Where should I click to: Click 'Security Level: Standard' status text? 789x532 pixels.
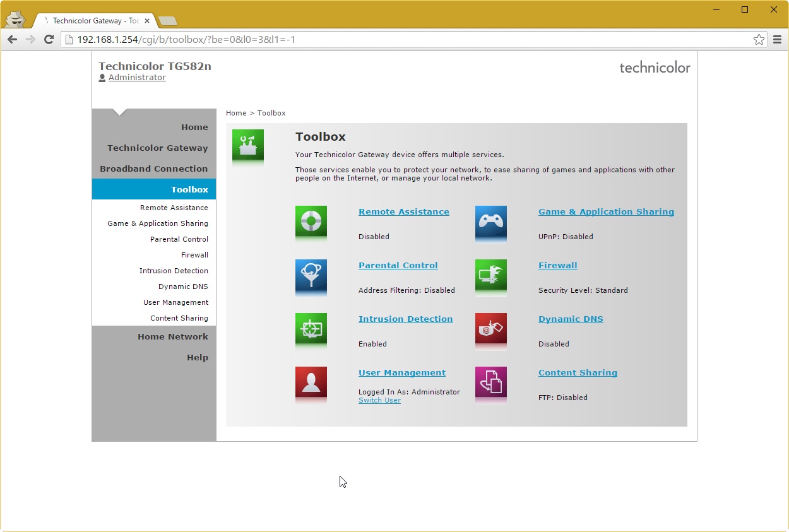coord(583,291)
